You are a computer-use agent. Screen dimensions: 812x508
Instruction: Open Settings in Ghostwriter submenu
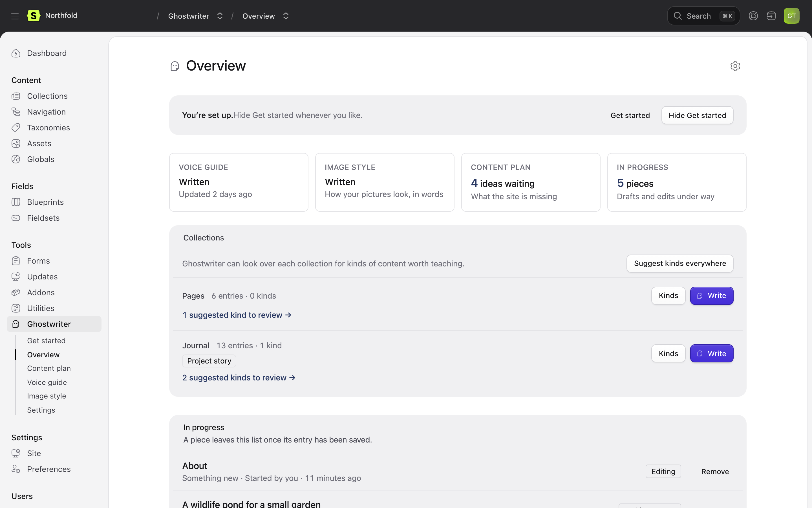pyautogui.click(x=41, y=410)
